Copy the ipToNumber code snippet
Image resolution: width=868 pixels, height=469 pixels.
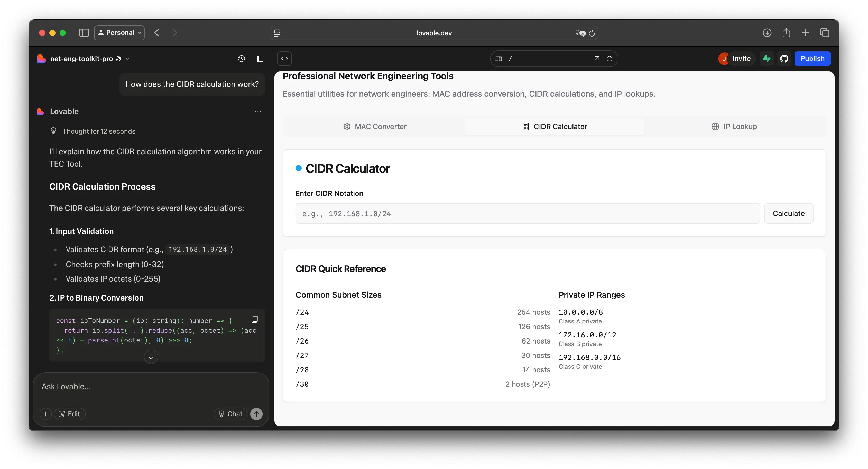[255, 319]
